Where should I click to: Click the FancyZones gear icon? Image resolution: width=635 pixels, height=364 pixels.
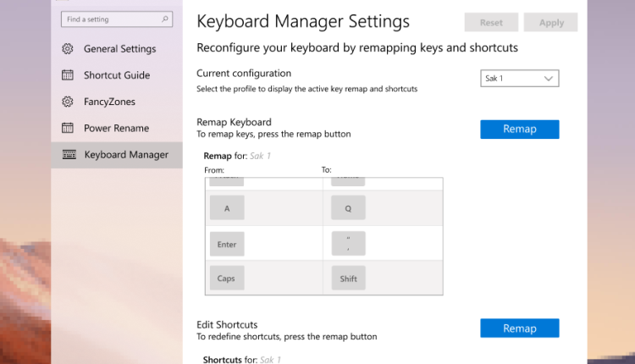(68, 102)
